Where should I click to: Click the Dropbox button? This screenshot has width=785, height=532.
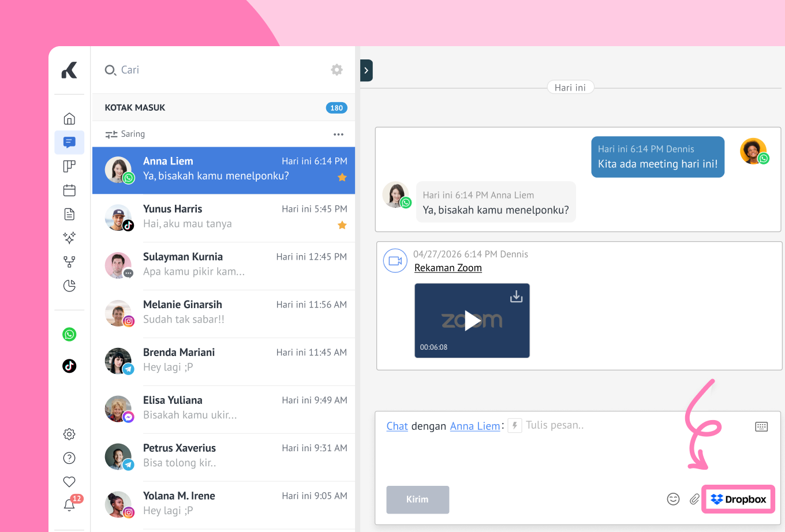(738, 499)
